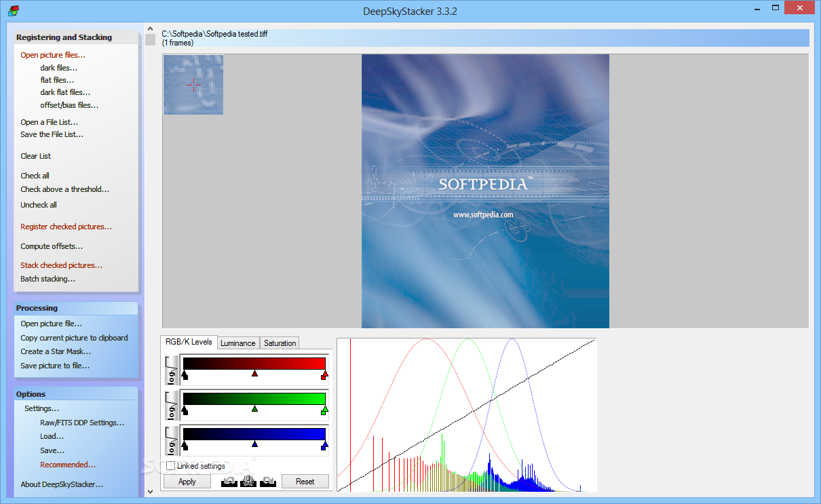The height and width of the screenshot is (504, 821).
Task: Click the red gradient bar
Action: pyautogui.click(x=254, y=363)
